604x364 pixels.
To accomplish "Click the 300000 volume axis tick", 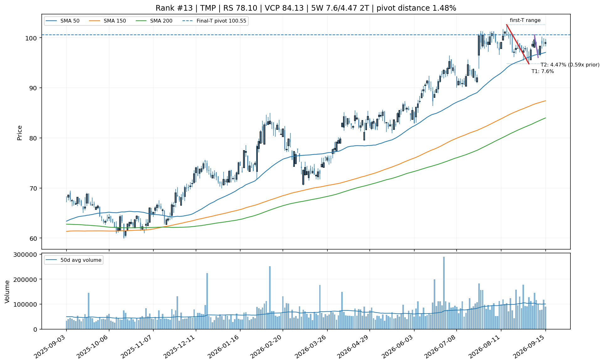I will pos(24,255).
